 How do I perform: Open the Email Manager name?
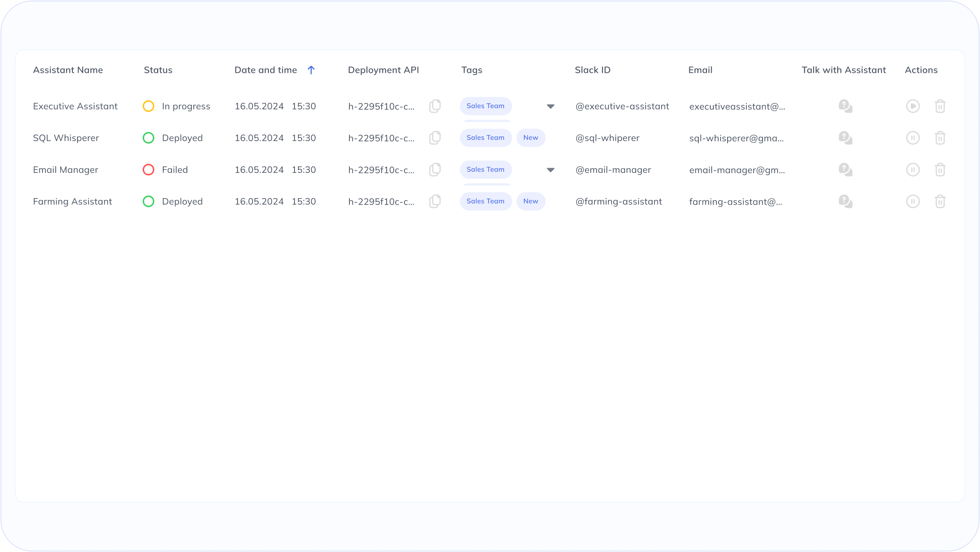click(x=66, y=169)
